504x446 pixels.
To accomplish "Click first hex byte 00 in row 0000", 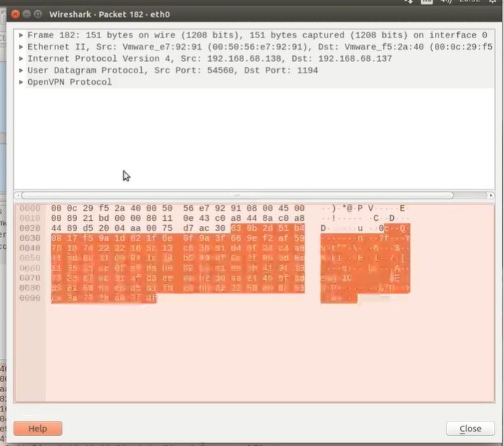I will 56,209.
